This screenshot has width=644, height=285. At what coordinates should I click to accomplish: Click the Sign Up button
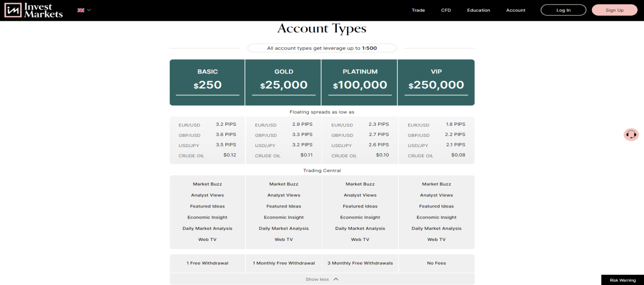pyautogui.click(x=614, y=10)
